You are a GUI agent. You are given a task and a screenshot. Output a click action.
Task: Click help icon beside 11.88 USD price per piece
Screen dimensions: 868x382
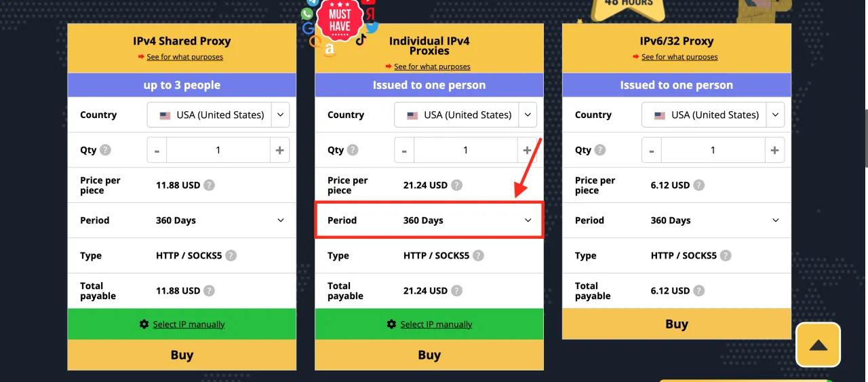coord(210,185)
